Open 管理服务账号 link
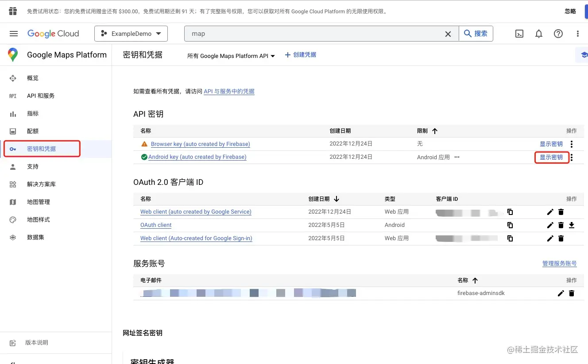 click(560, 264)
